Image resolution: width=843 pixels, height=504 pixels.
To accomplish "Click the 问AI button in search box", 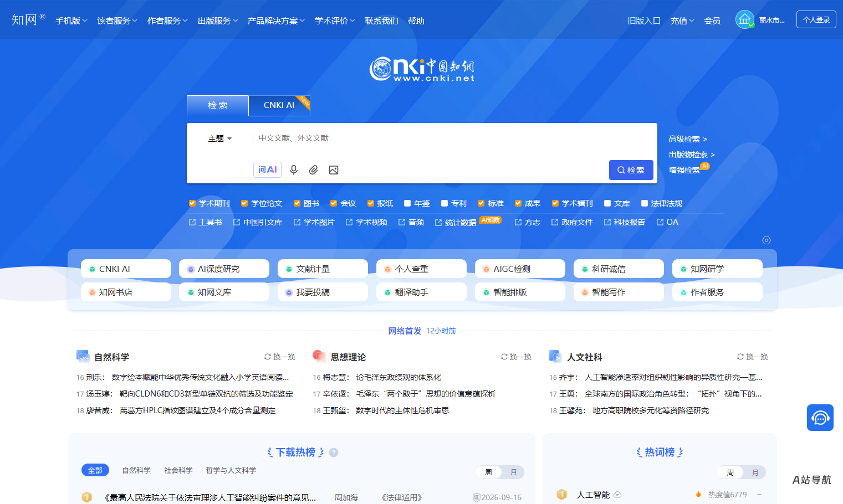I will click(x=268, y=169).
